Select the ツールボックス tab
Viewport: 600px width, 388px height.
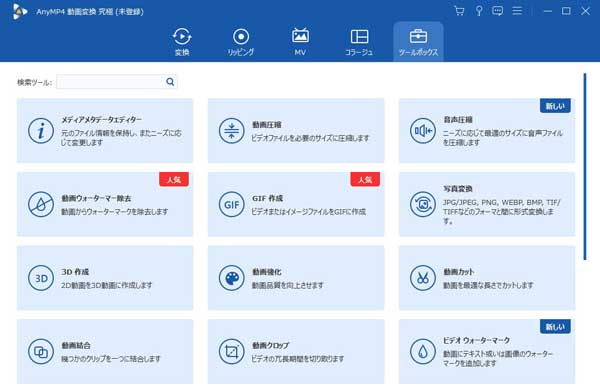tap(418, 42)
